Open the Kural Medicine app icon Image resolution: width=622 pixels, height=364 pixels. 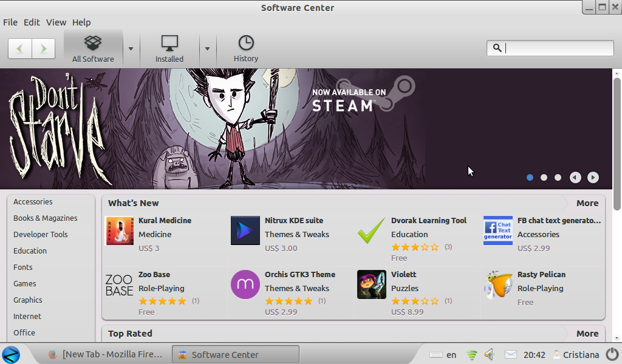click(x=120, y=231)
